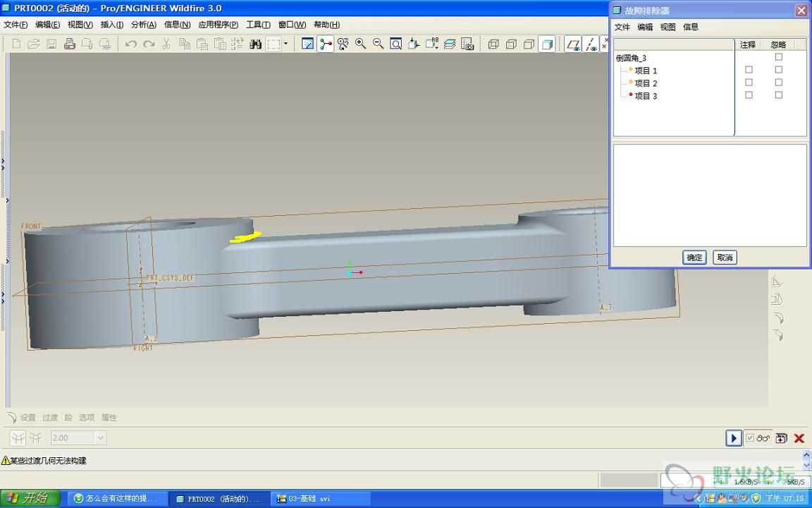Click the set mode icon in round dashboard

click(18, 438)
